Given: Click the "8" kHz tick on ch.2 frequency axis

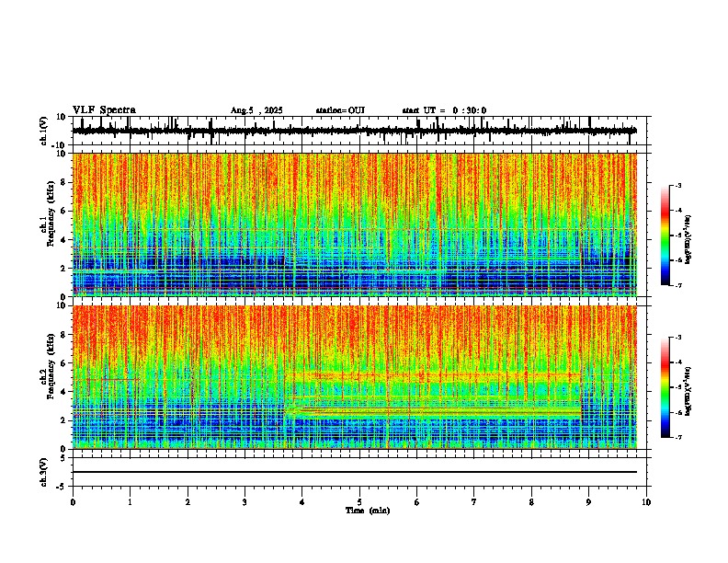Looking at the screenshot, I should click(x=63, y=335).
